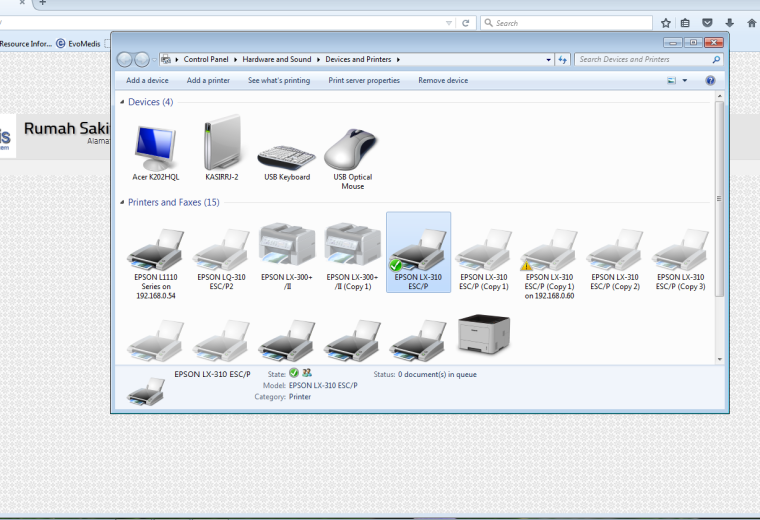This screenshot has width=760, height=520.
Task: Select EPSON L1110 Series printer on 192.168.0.54
Action: click(156, 264)
